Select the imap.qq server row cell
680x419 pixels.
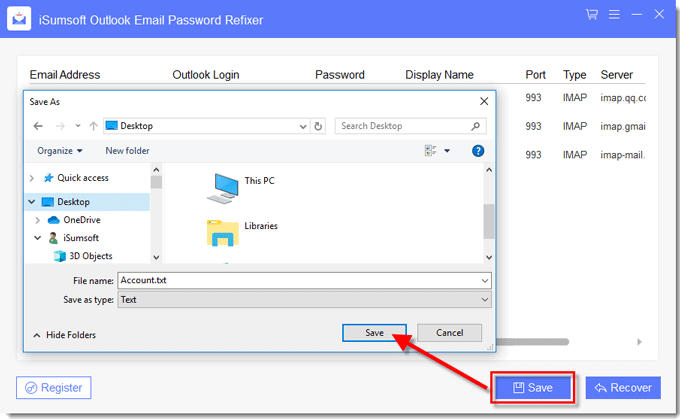623,98
